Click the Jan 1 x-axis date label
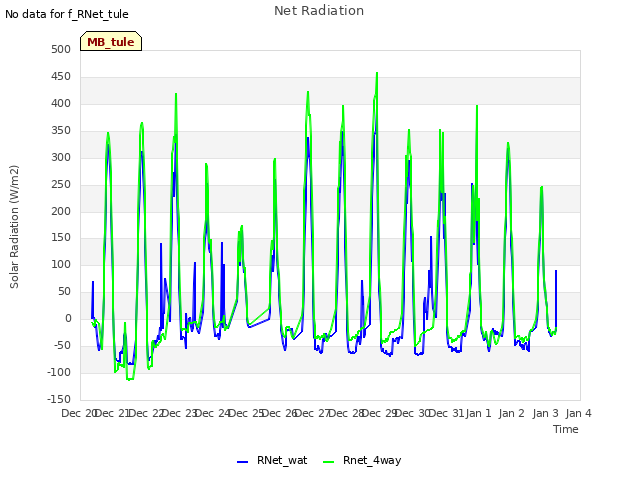 pyautogui.click(x=478, y=413)
